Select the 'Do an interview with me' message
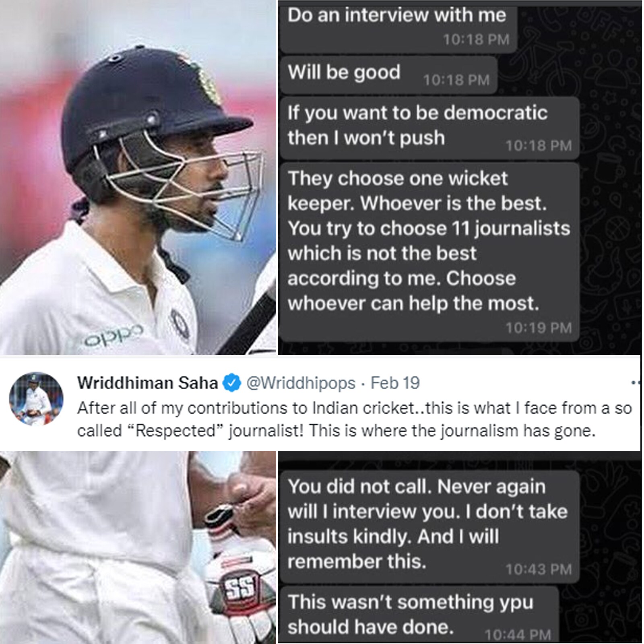This screenshot has height=644, width=644. coord(398,28)
